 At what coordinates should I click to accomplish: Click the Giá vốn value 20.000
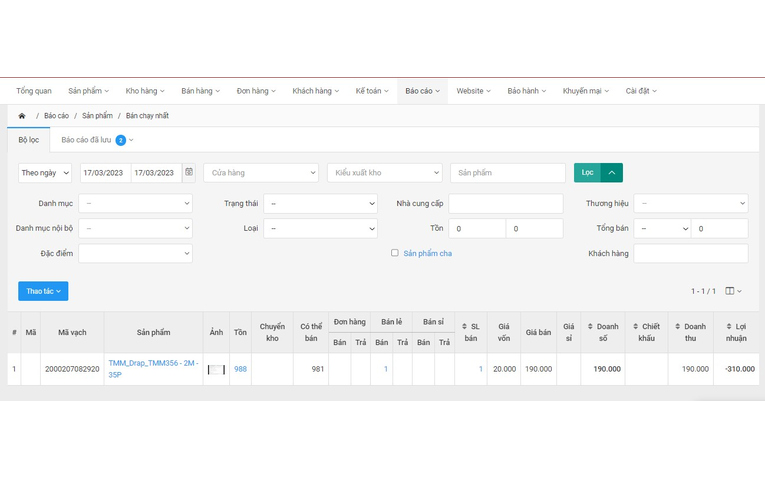click(504, 369)
